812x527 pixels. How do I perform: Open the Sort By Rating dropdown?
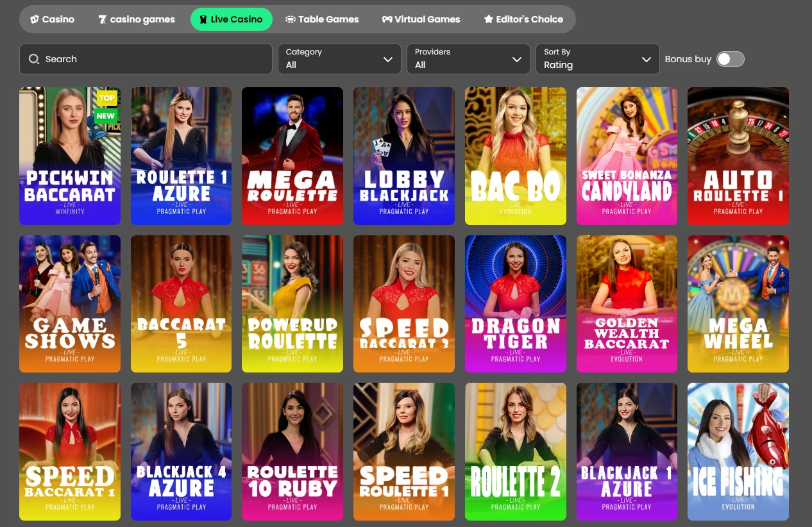pos(598,59)
